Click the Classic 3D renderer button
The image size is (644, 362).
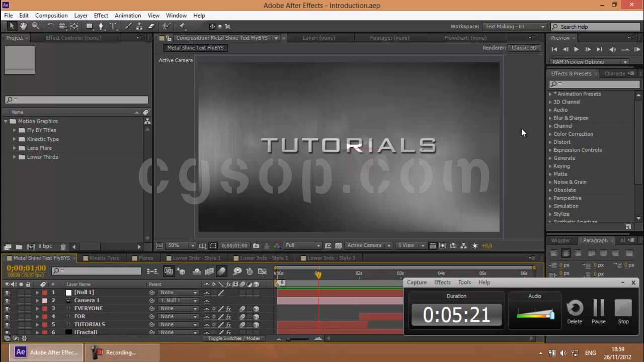[x=524, y=48]
